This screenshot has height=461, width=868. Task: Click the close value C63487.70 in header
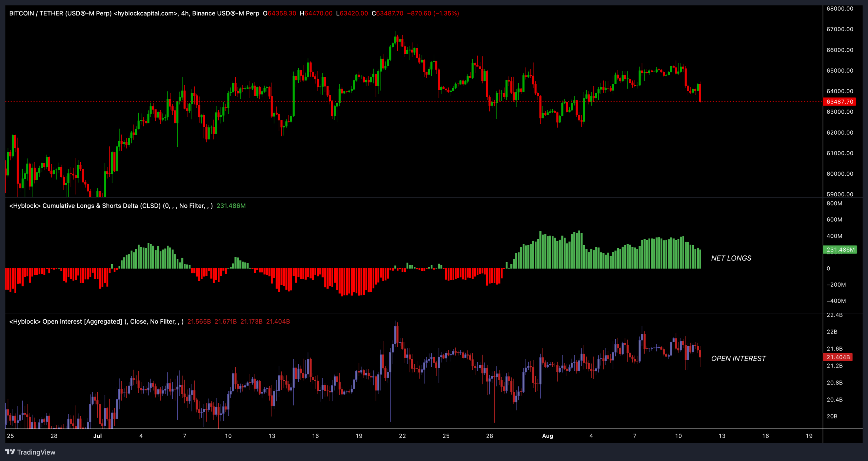click(x=387, y=13)
